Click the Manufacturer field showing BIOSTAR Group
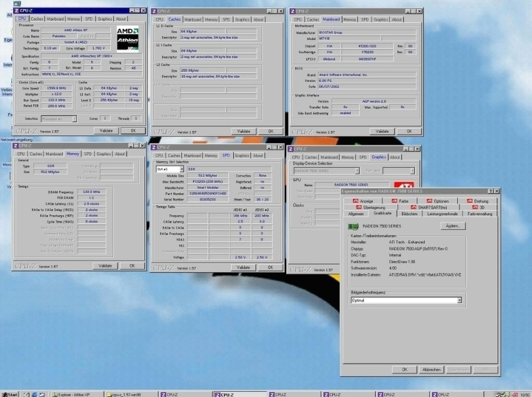 tap(367, 33)
